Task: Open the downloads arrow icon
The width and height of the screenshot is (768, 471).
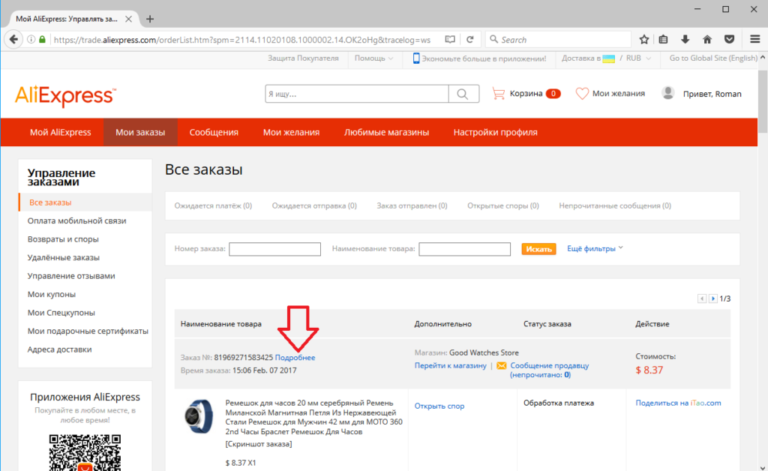Action: point(685,40)
